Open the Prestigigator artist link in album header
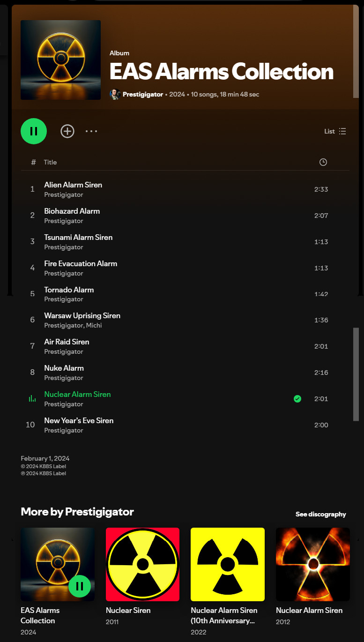This screenshot has height=642, width=364. pos(143,94)
